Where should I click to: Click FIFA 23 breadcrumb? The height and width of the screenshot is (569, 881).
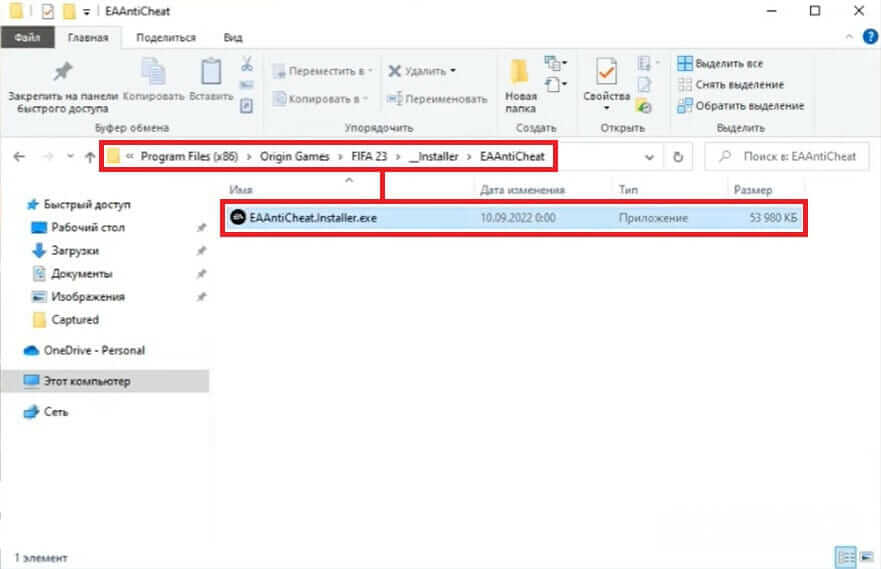click(369, 157)
